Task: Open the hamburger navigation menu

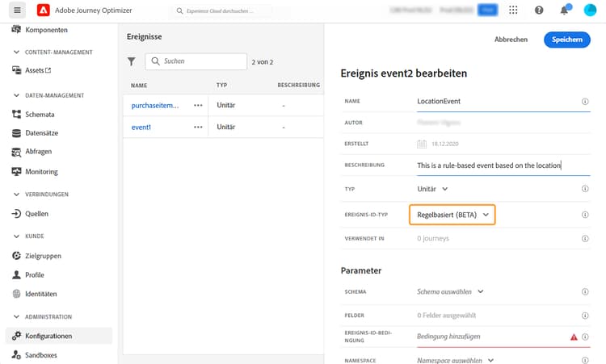Action: [18, 10]
